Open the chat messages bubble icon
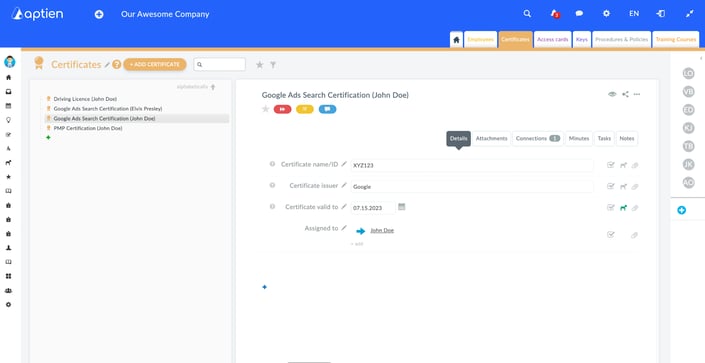 (580, 14)
